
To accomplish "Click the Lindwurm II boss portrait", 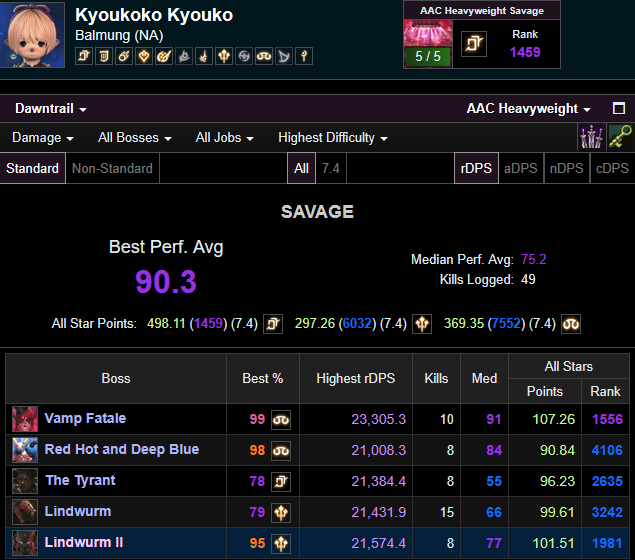I will point(25,543).
